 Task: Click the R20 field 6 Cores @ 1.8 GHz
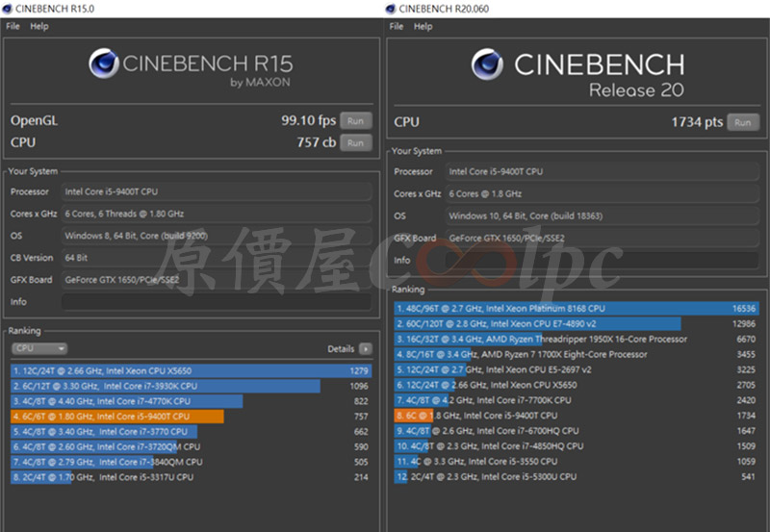coord(603,194)
